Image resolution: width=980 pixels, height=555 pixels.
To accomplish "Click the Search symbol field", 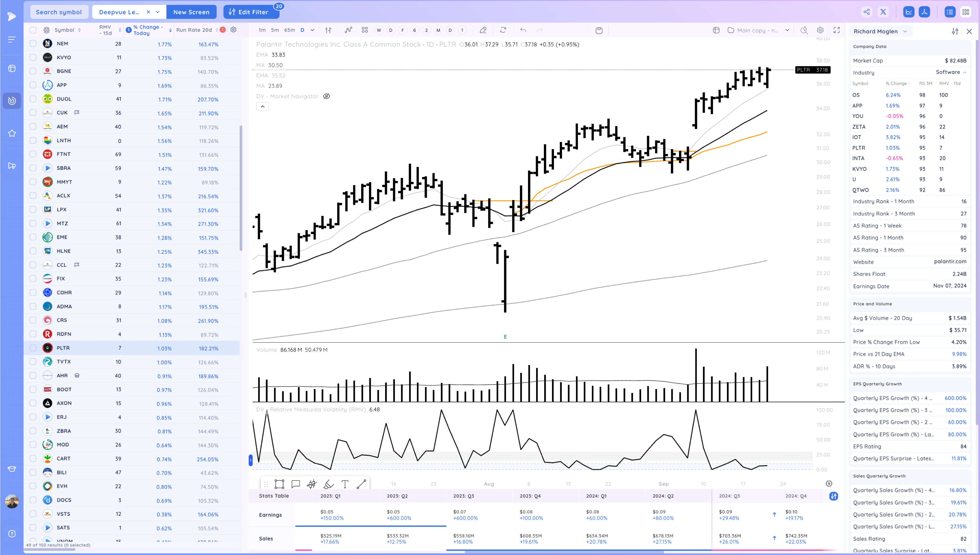I will point(59,12).
